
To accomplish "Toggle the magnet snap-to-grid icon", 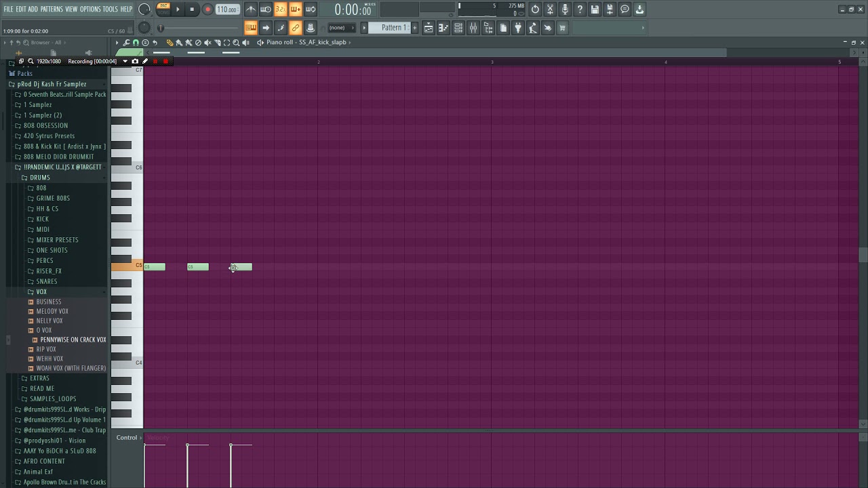I will [x=136, y=42].
